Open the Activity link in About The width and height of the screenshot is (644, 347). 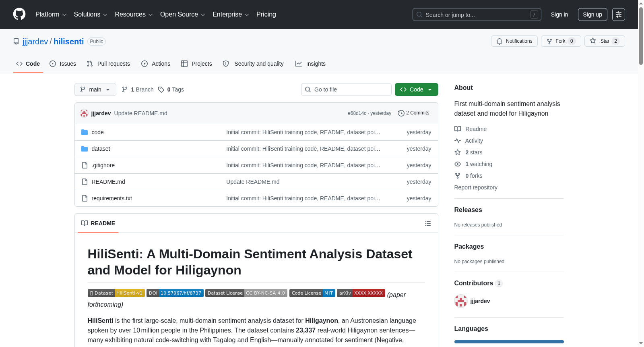pyautogui.click(x=469, y=141)
